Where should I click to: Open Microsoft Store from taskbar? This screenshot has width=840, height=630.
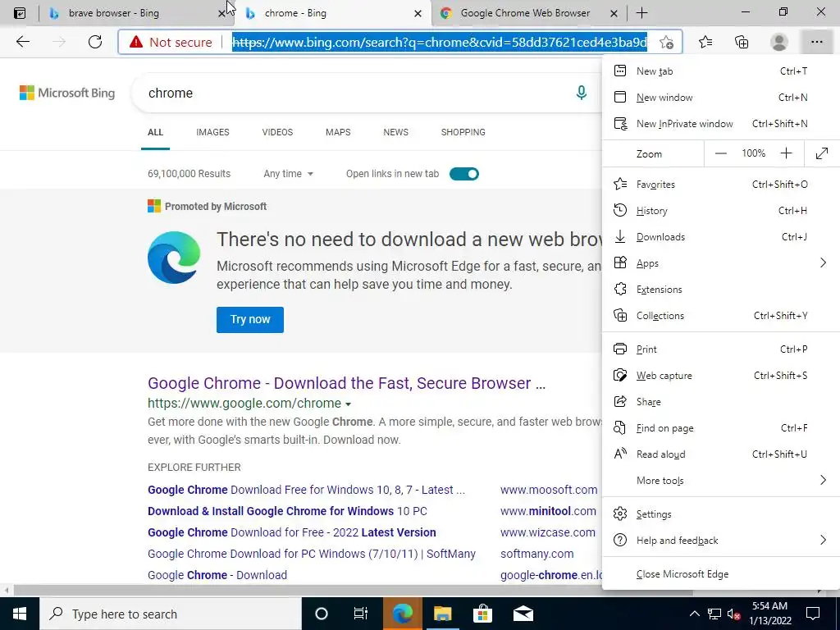click(482, 614)
